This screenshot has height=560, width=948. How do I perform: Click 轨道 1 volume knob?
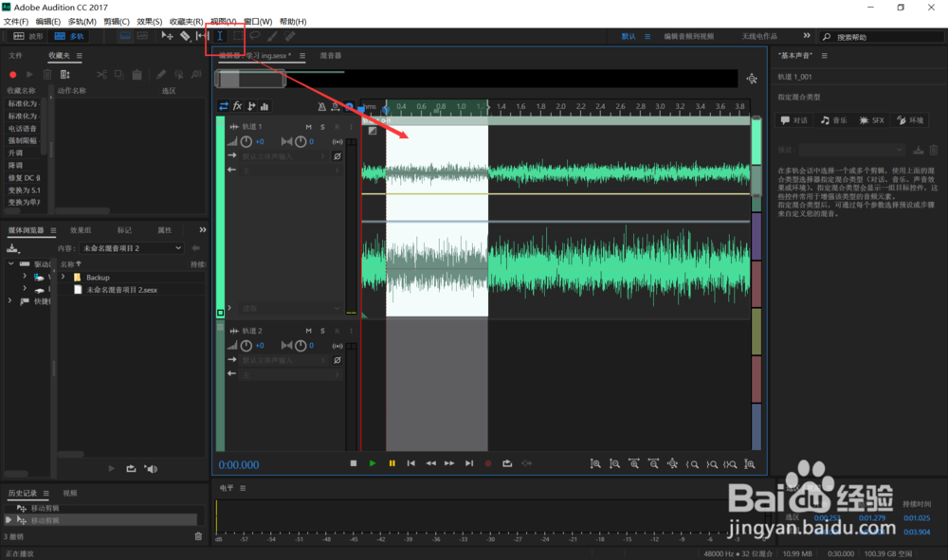[246, 142]
